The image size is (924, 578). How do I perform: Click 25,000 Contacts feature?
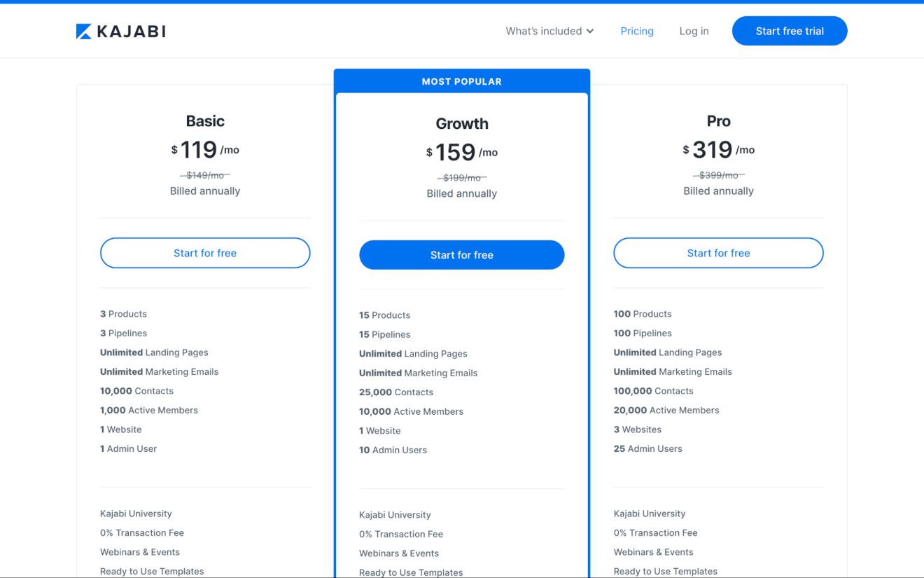tap(396, 392)
